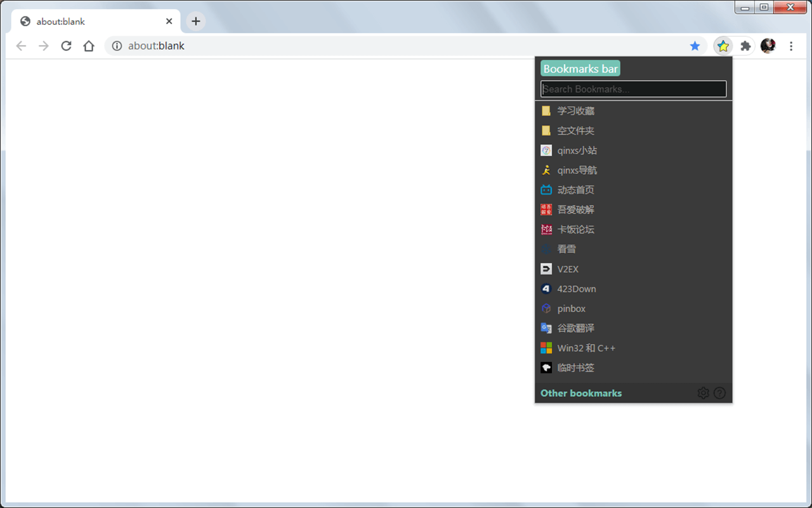Viewport: 812px width, 508px height.
Task: Toggle the yellow star bookmarks extension icon
Action: [723, 46]
